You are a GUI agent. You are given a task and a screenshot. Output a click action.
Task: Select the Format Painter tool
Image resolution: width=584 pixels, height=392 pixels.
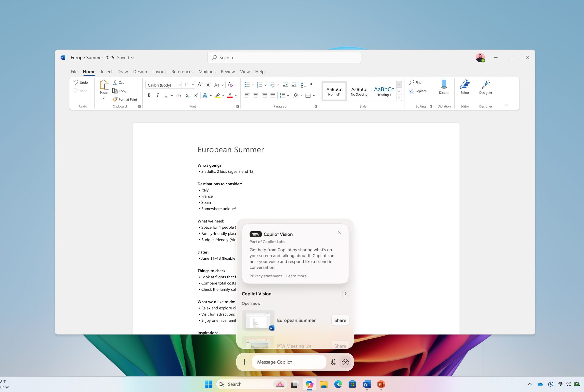point(125,99)
